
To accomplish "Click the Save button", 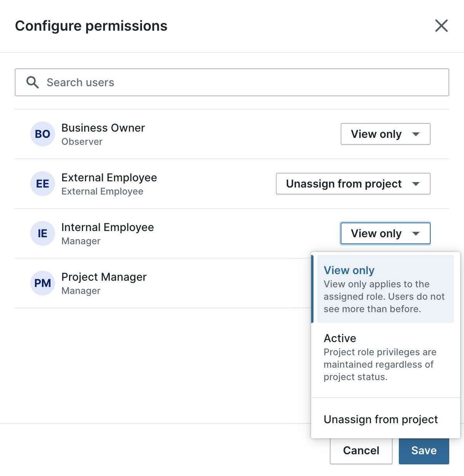I will (x=424, y=450).
